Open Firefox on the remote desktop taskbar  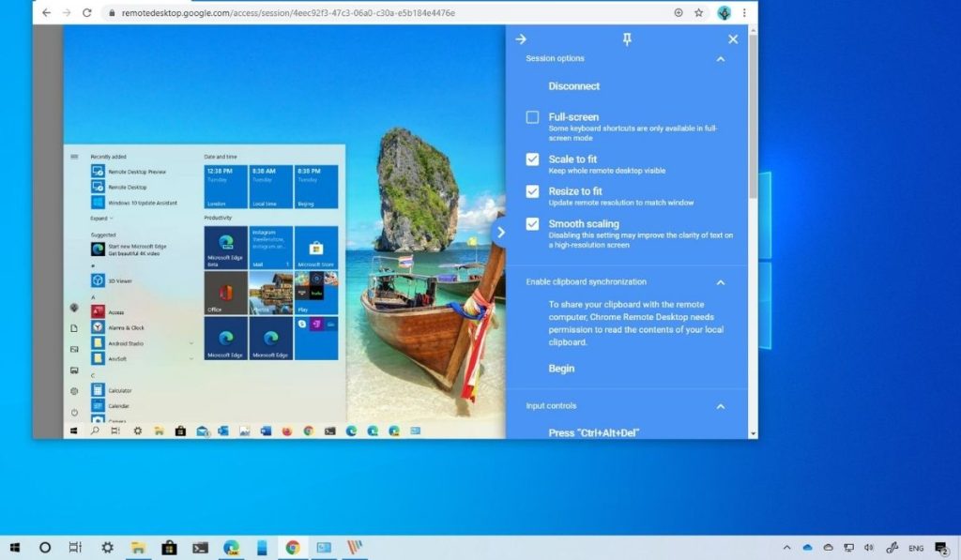[287, 431]
